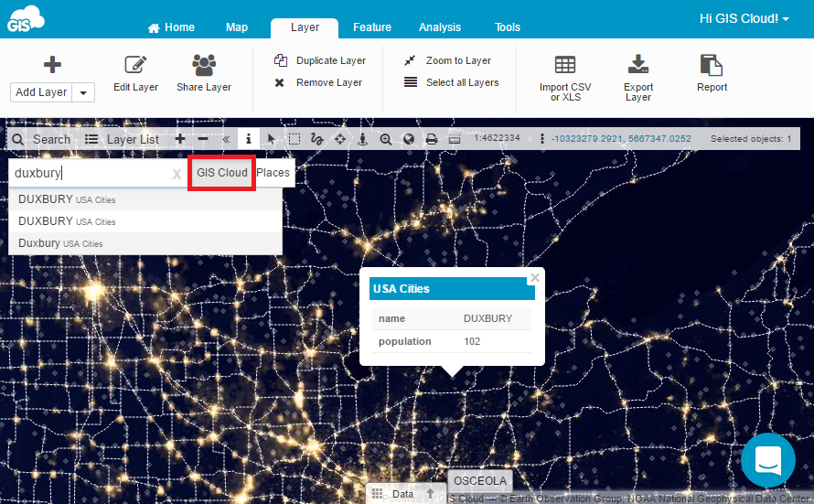
Task: Open the Report tool
Action: pos(711,65)
